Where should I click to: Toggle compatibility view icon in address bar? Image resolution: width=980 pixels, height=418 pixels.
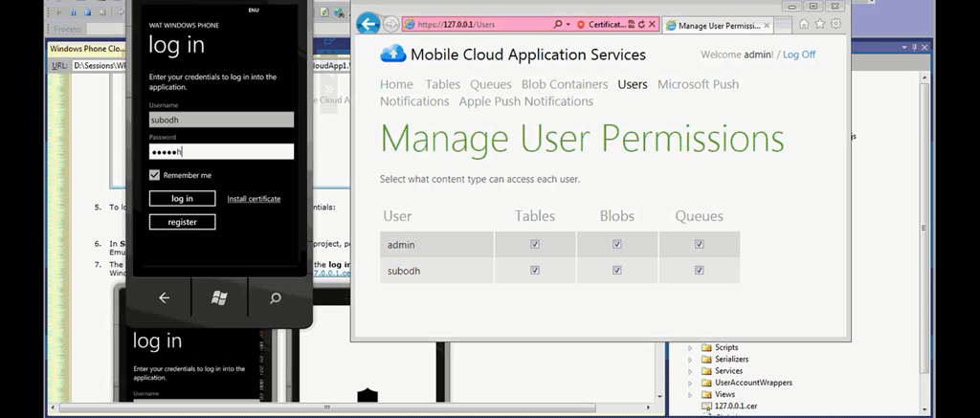point(632,24)
